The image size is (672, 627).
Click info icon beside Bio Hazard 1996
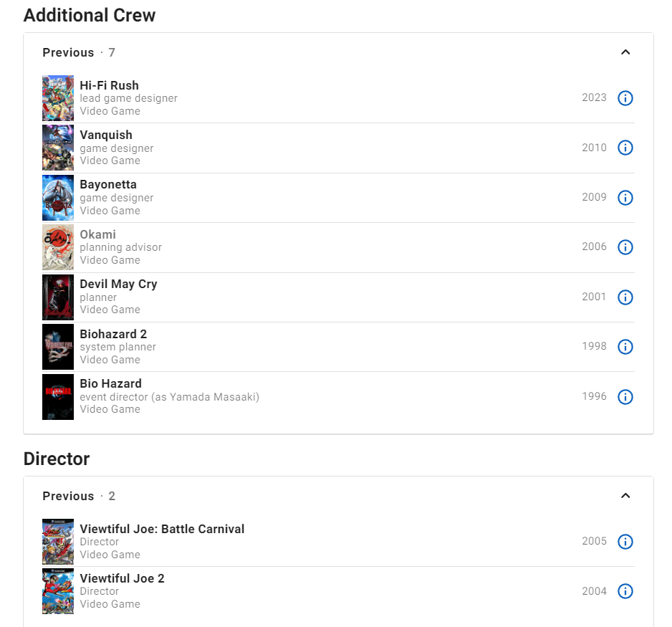tap(625, 397)
